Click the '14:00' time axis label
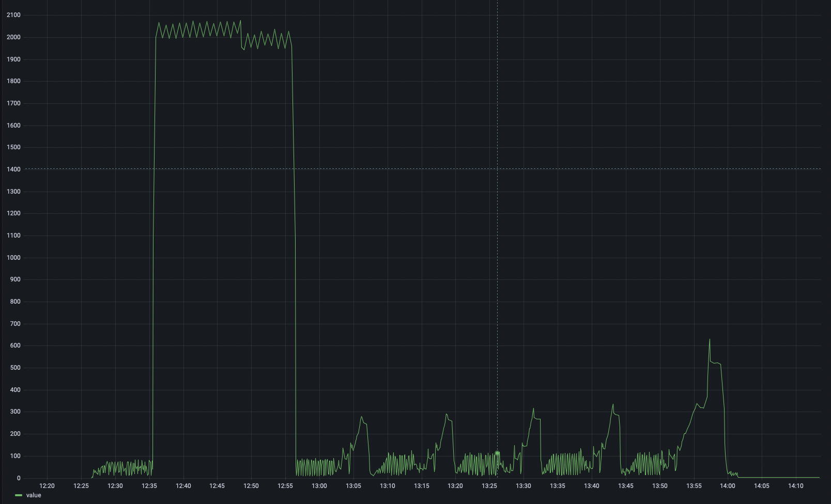Screen dimensions: 831x504 pos(728,486)
